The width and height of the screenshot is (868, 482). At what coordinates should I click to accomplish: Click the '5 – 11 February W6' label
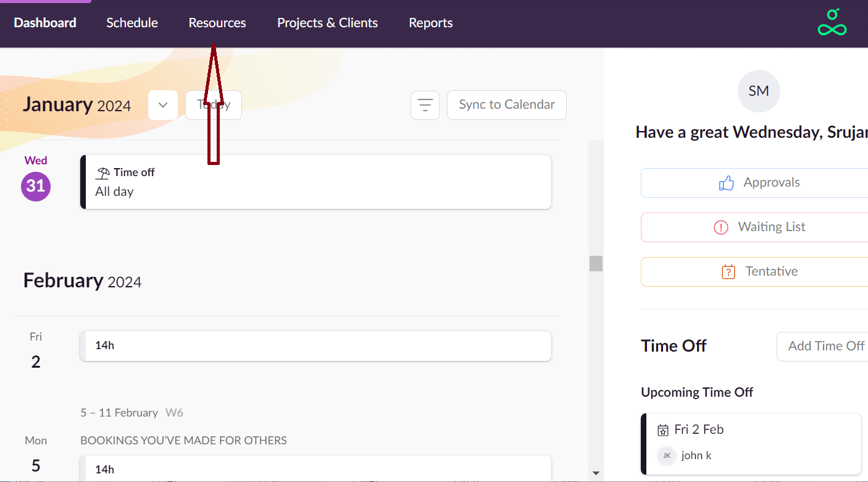pos(131,413)
